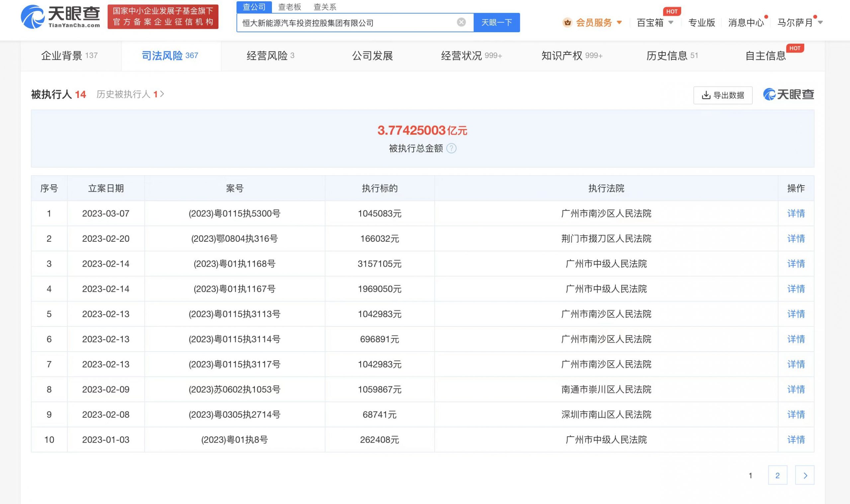
Task: Click the HOT badge above 百宝箱
Action: coord(671,12)
